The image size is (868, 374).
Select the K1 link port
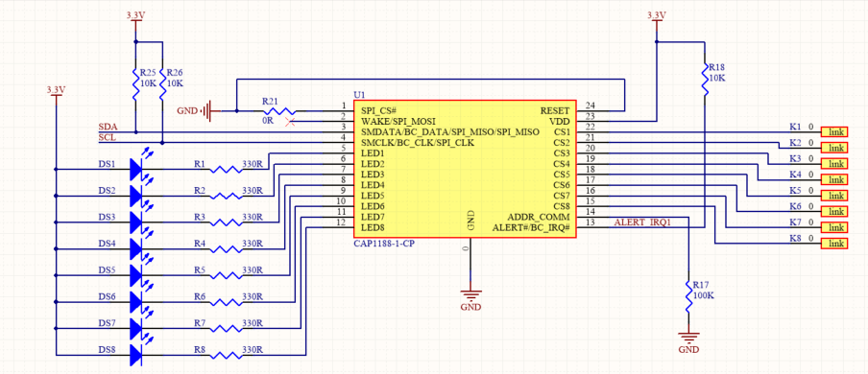coord(834,131)
